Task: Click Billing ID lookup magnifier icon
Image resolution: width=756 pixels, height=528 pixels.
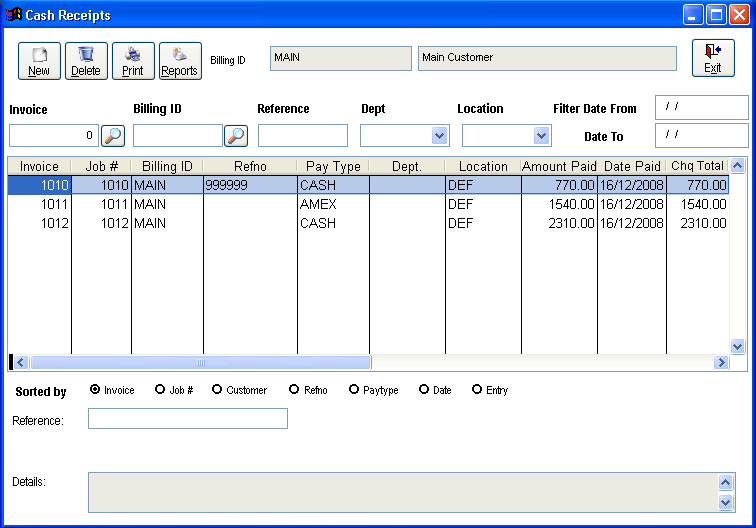Action: tap(236, 135)
